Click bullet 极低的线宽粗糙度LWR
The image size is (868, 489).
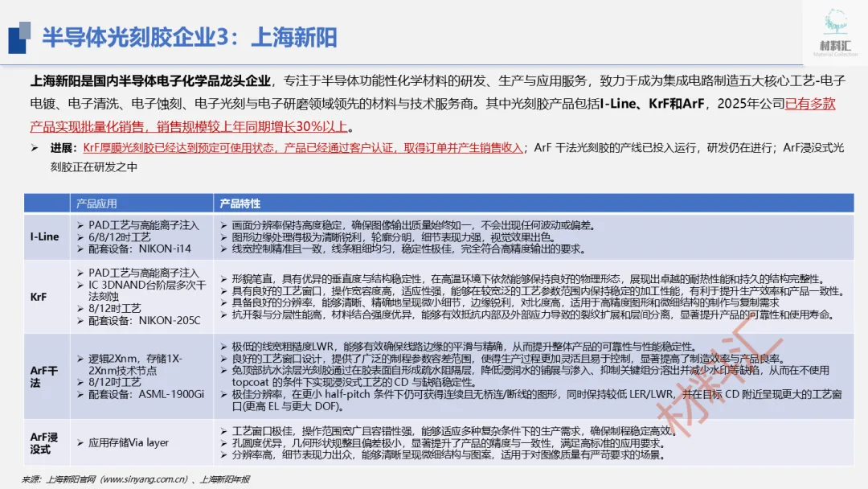465,347
